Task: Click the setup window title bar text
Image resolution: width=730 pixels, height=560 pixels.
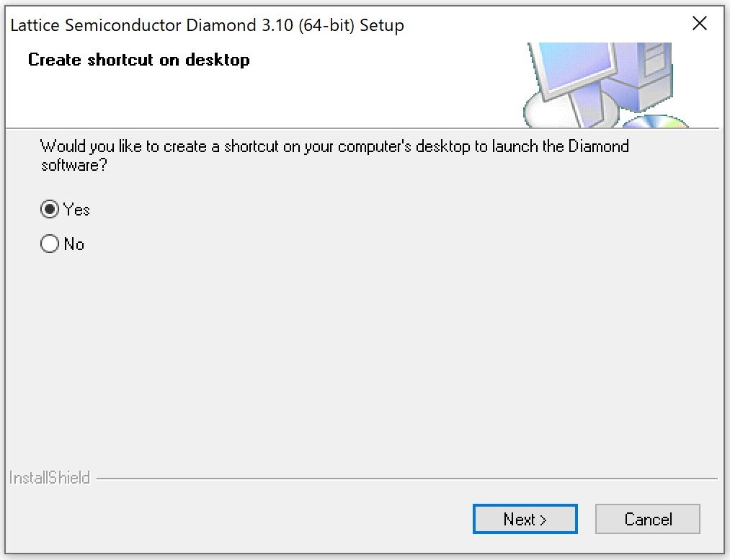Action: point(207,25)
